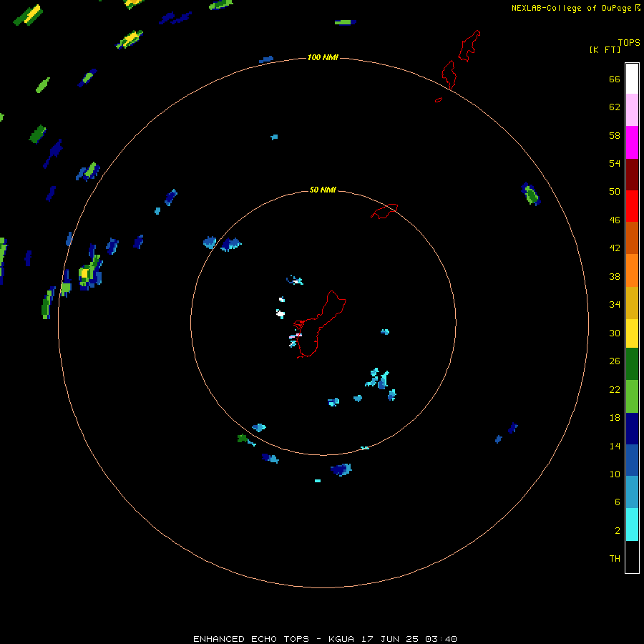Click the gold 34 kft legend swatch
644x644 pixels.
click(x=632, y=303)
